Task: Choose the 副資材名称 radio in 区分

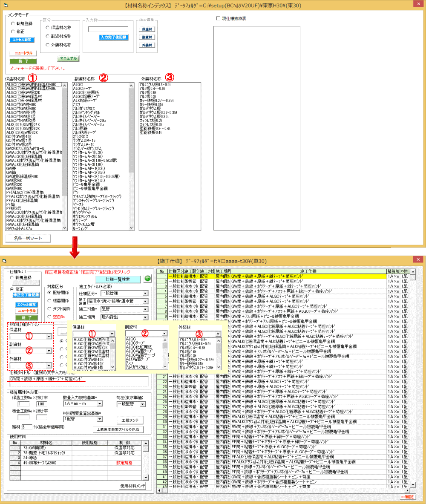Action: (58, 36)
